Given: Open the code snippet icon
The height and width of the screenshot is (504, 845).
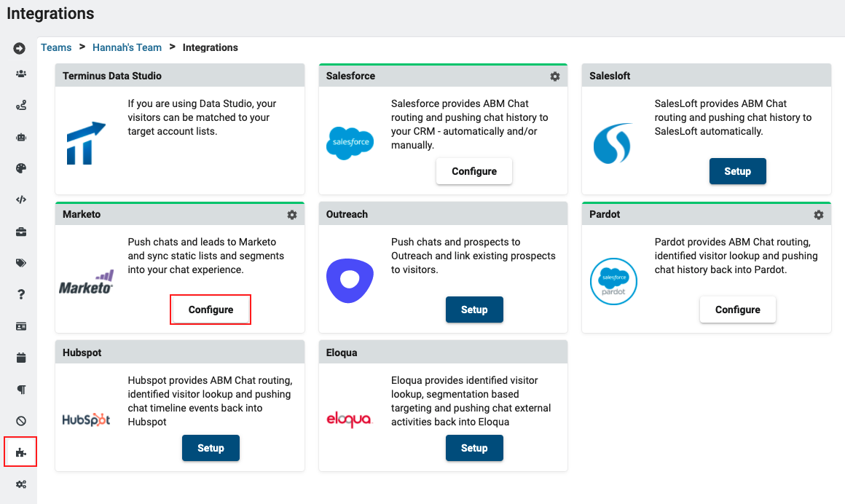Looking at the screenshot, I should point(20,200).
